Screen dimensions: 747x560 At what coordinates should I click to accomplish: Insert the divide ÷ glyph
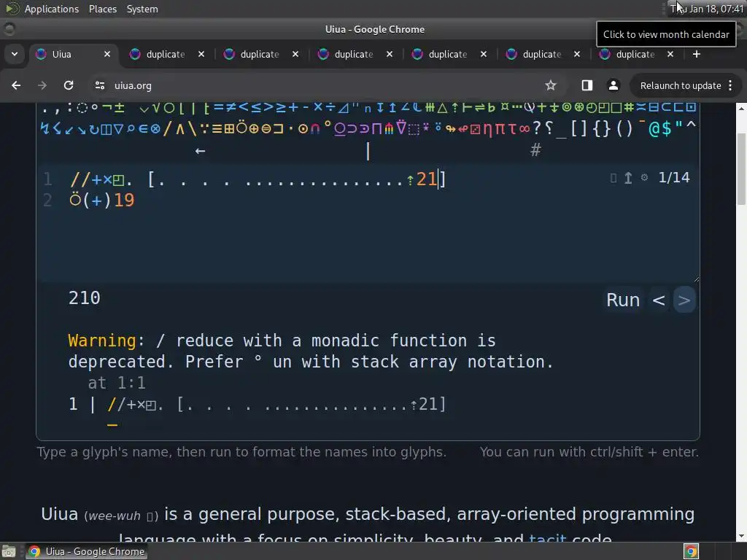point(330,107)
